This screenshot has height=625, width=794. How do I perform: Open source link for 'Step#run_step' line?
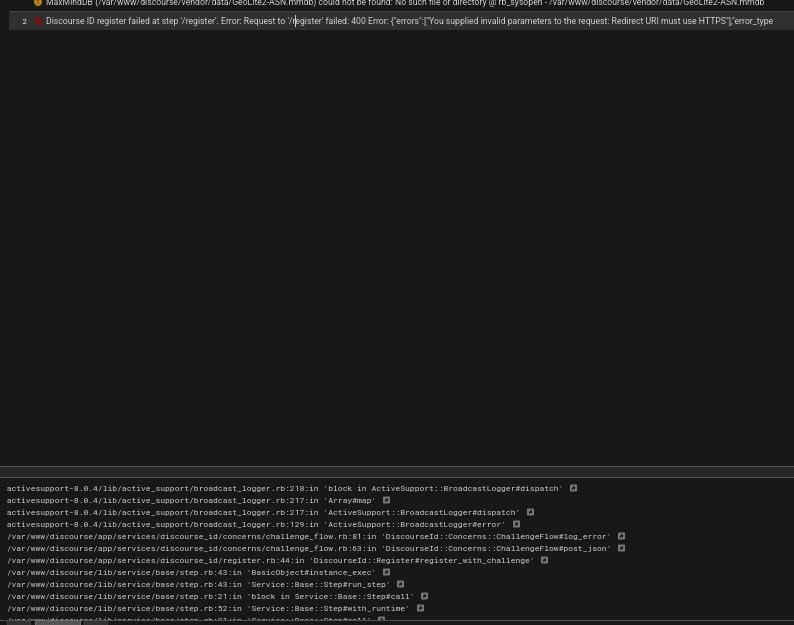point(401,584)
